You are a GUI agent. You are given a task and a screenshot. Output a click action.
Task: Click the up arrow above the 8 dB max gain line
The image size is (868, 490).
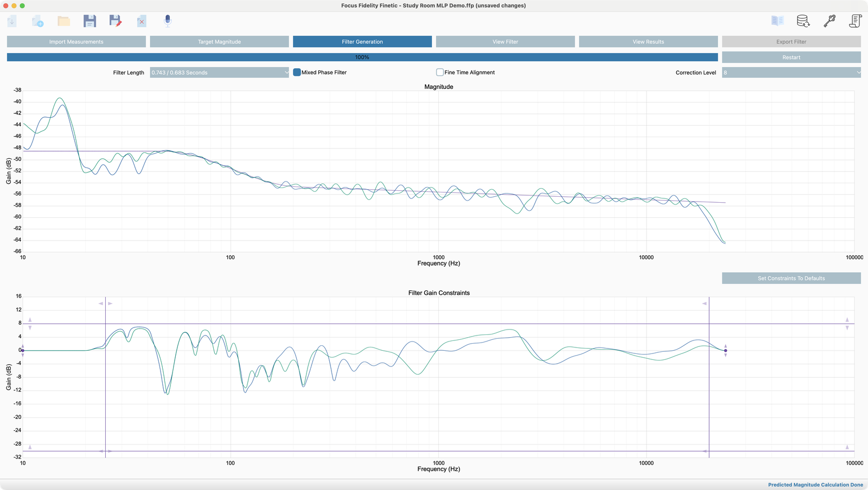pyautogui.click(x=30, y=320)
